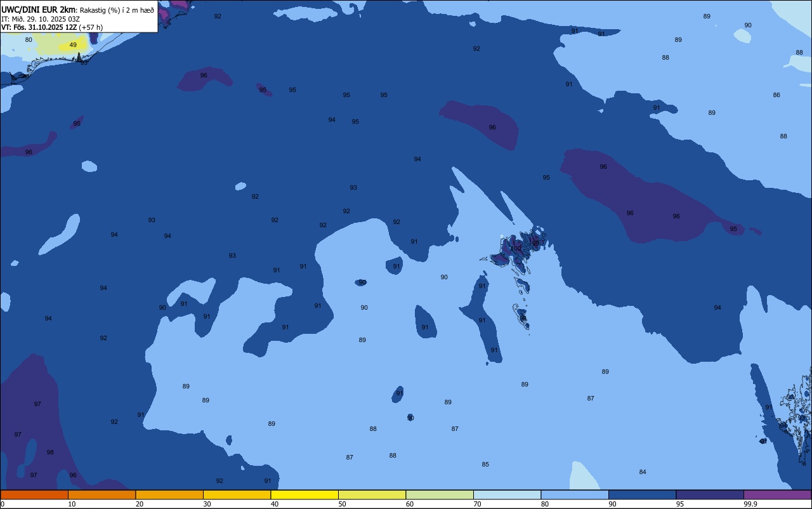
Task: Click the palest blue 70–80 legend band
Action: 507,494
